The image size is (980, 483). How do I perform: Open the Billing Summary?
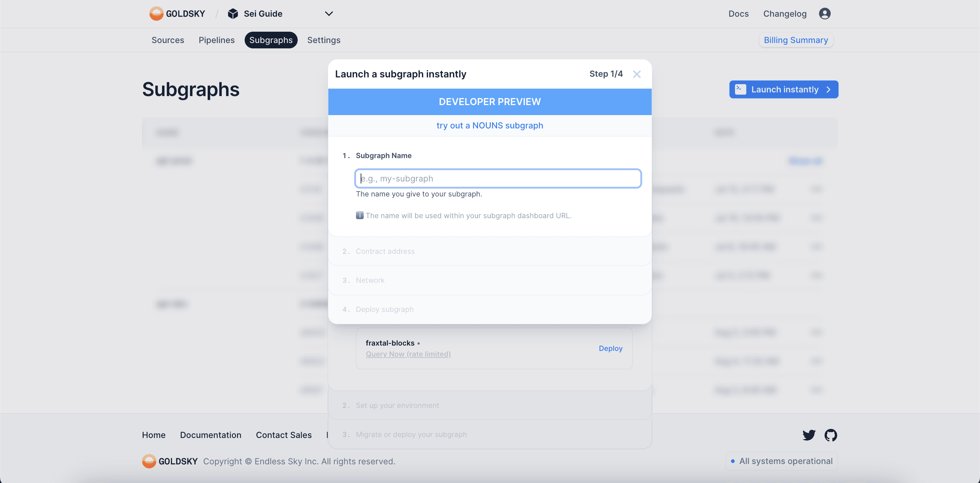[x=795, y=40]
